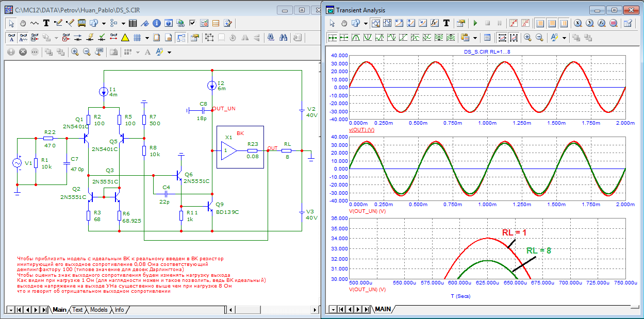644x319 pixels.
Task: Click the binoculars find icon in schematic toolbar
Action: (284, 38)
